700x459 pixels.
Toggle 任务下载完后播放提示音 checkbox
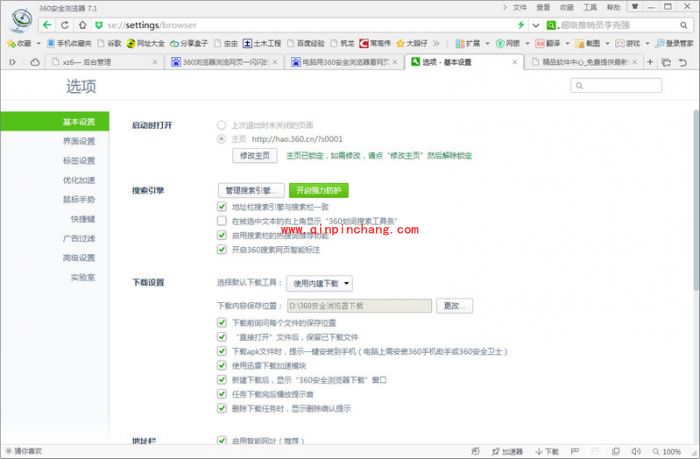pyautogui.click(x=222, y=394)
